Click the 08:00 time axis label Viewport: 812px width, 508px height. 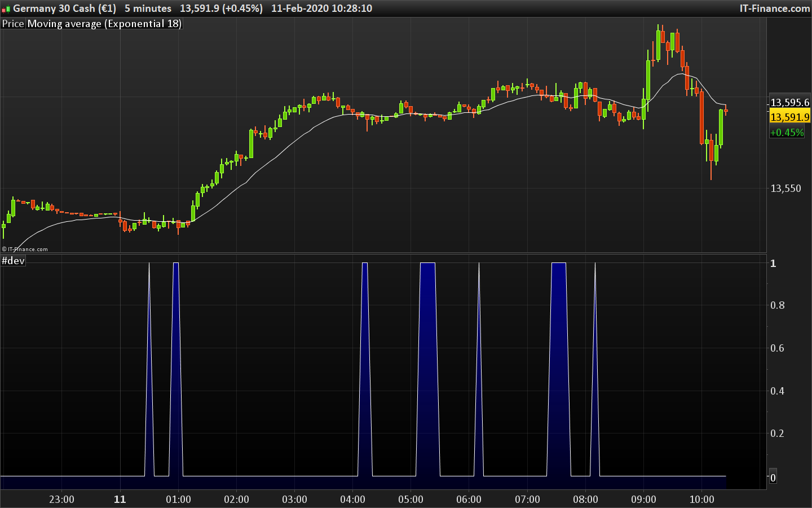click(585, 500)
